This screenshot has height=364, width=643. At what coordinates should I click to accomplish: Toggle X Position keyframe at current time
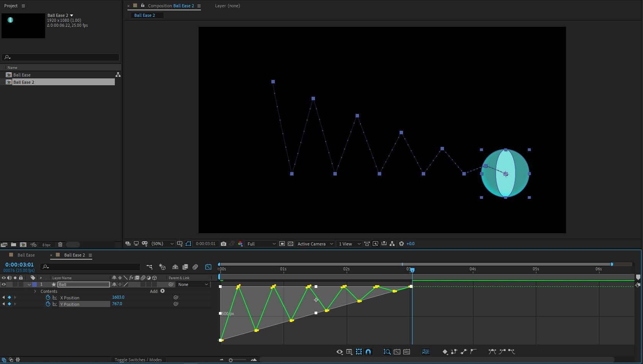coord(10,297)
